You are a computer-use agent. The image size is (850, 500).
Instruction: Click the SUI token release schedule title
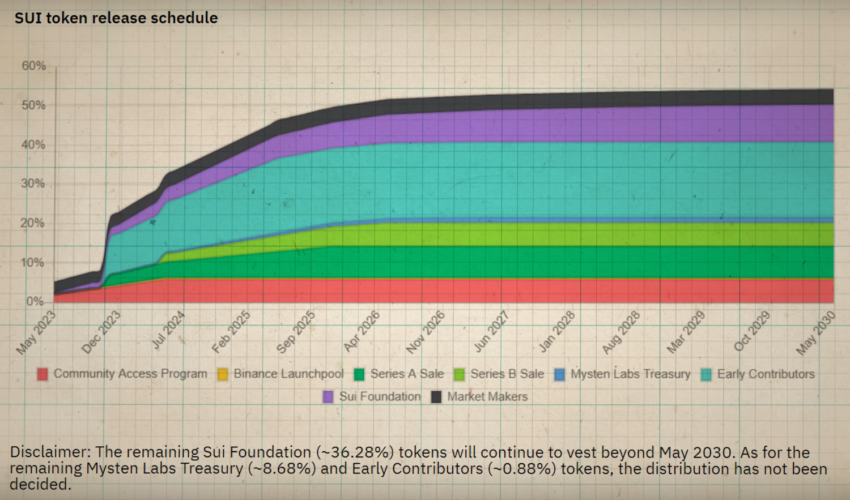[x=116, y=18]
